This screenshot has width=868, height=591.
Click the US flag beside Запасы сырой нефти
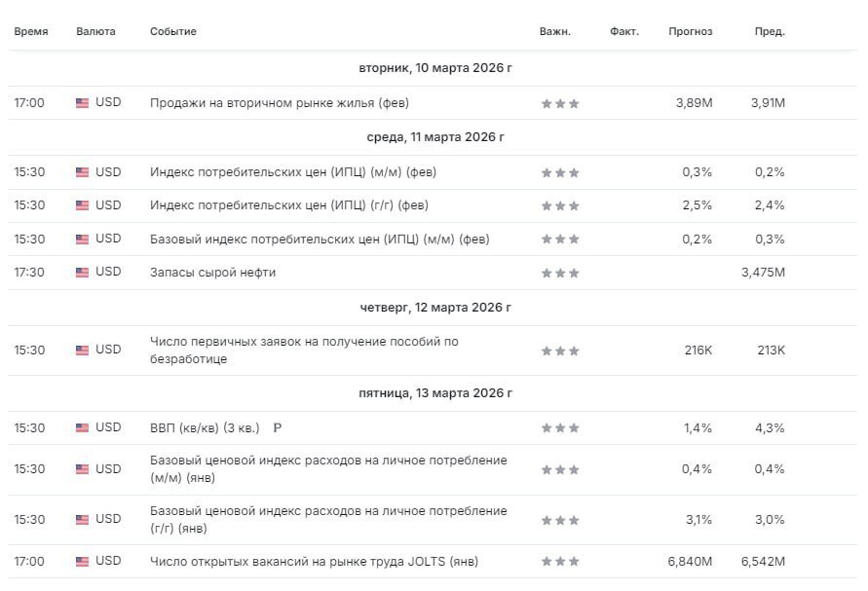coord(82,273)
